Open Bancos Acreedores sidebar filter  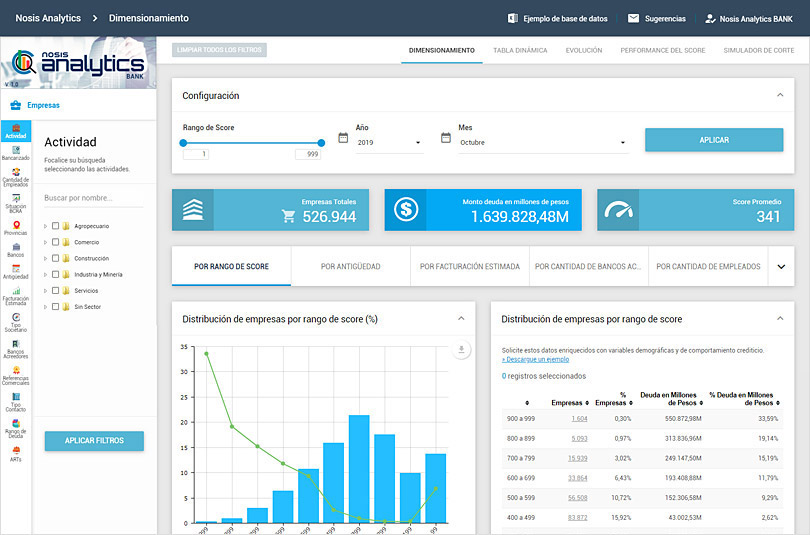[x=15, y=350]
